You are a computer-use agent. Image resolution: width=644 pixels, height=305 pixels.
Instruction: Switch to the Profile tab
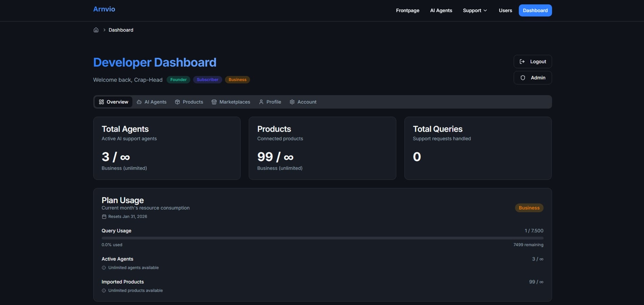(x=270, y=102)
